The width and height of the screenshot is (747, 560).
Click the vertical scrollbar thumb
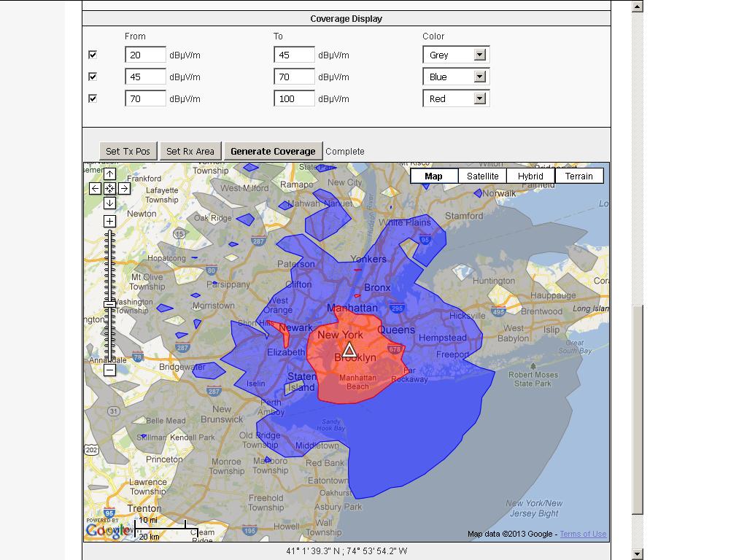click(638, 410)
